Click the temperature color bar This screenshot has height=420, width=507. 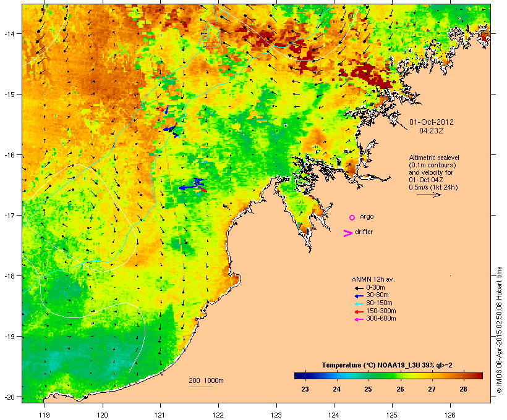(388, 376)
